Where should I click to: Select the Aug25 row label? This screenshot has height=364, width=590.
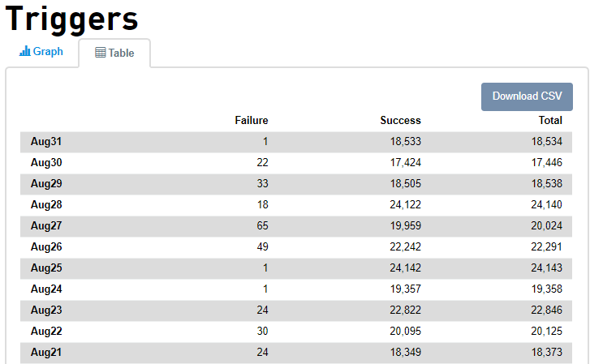coord(46,268)
